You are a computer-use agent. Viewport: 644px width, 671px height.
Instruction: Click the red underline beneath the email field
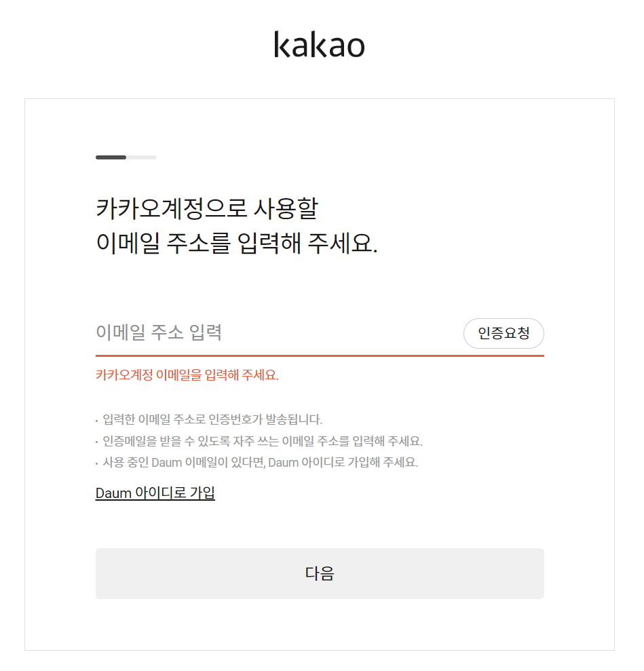click(320, 356)
